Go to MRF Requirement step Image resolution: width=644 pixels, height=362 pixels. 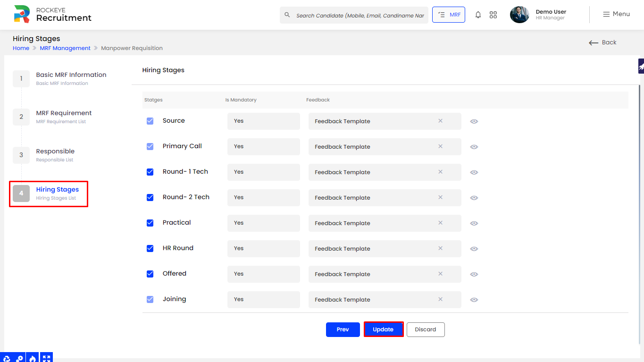pos(52,117)
